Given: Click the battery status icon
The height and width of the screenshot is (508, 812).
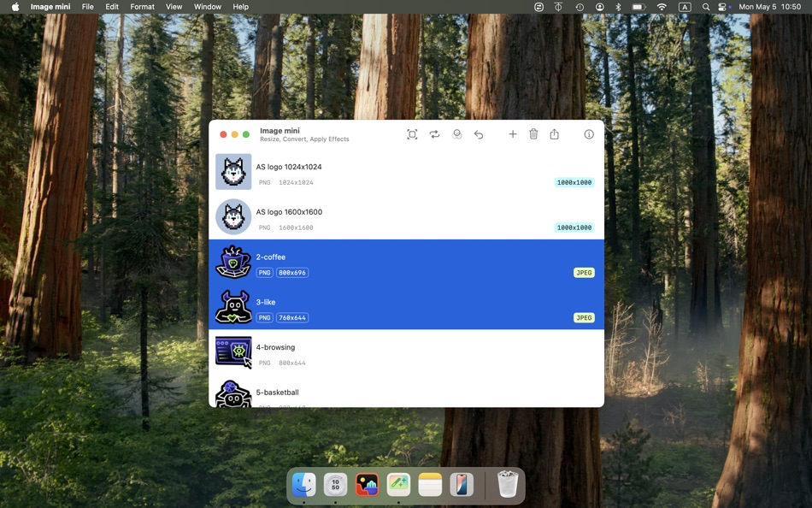Looking at the screenshot, I should click(x=638, y=7).
